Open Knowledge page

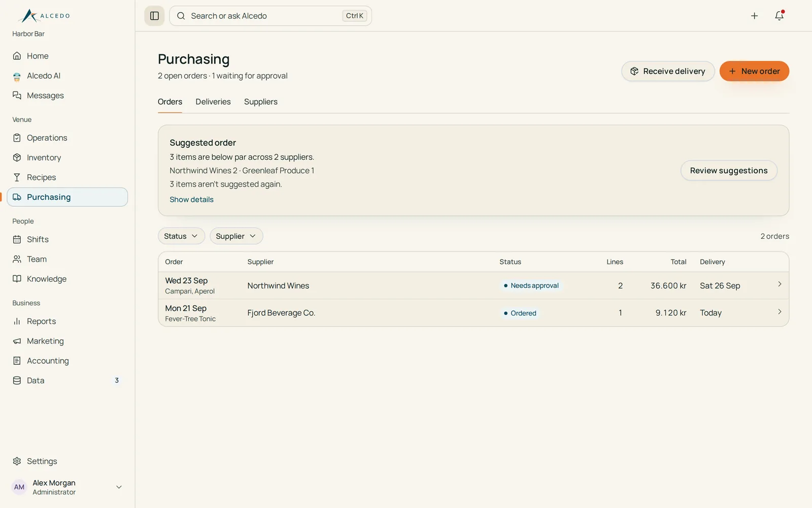click(x=67, y=279)
